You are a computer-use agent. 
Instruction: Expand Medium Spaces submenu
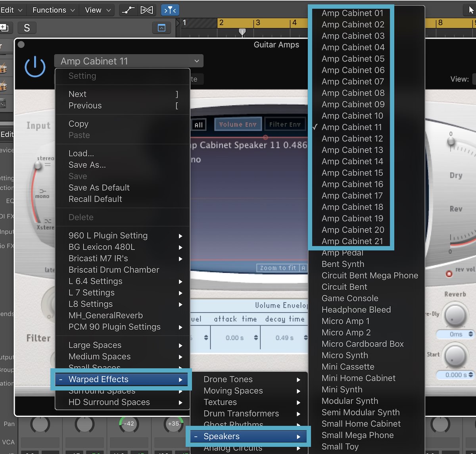pos(123,357)
